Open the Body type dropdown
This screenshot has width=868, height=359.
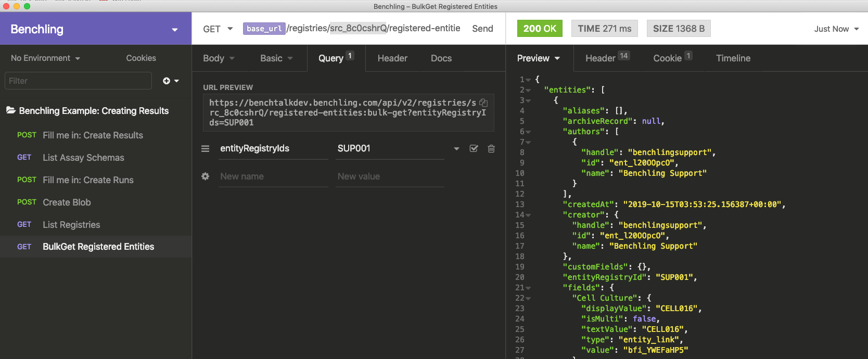pyautogui.click(x=219, y=58)
